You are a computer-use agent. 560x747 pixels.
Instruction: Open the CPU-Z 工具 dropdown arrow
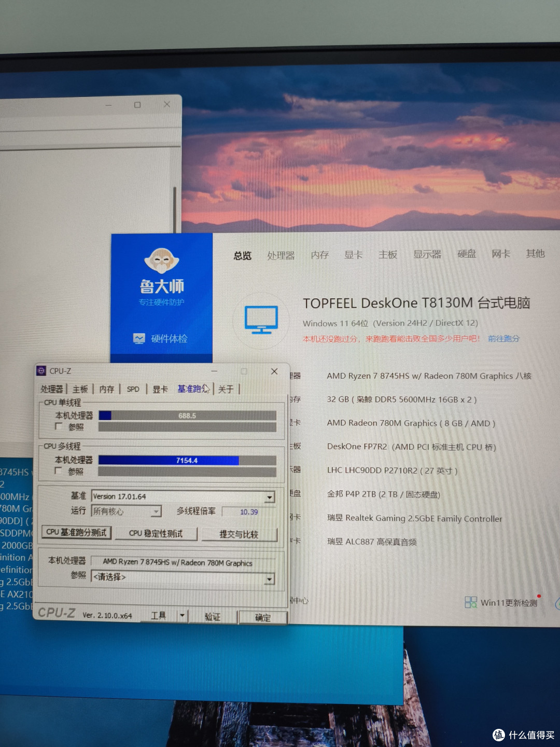tap(182, 616)
